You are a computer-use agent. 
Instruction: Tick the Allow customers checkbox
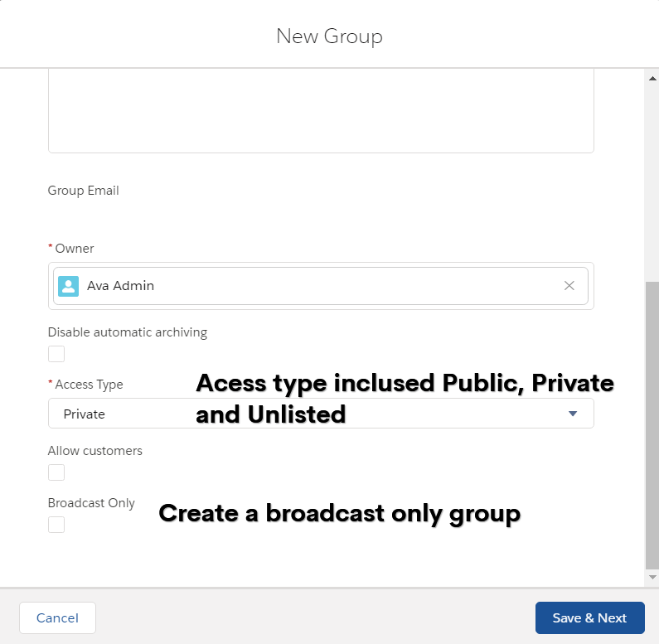pos(56,472)
